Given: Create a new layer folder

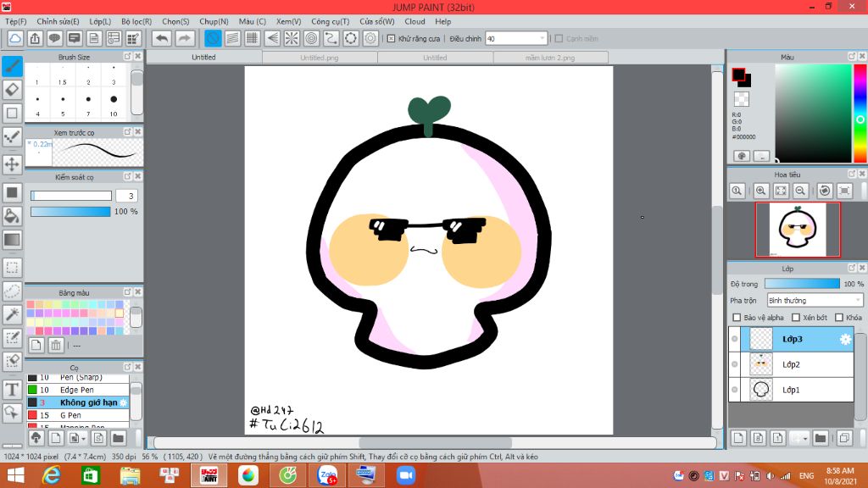Looking at the screenshot, I should click(821, 438).
